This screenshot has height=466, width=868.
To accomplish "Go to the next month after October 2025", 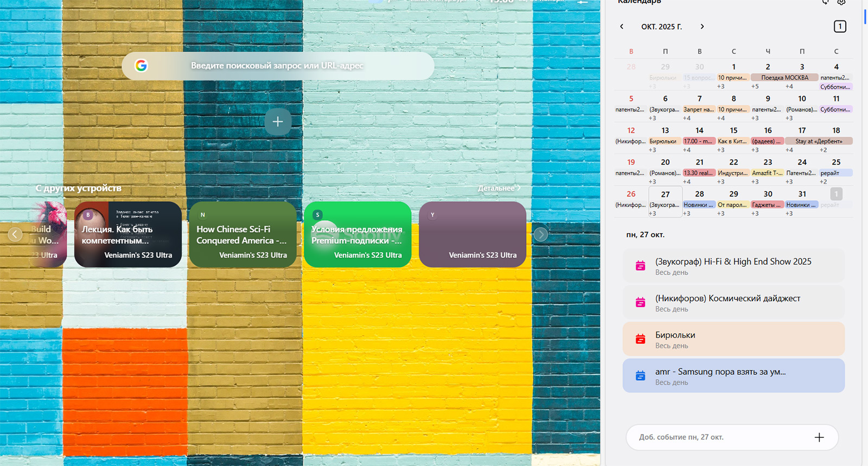I will [702, 27].
